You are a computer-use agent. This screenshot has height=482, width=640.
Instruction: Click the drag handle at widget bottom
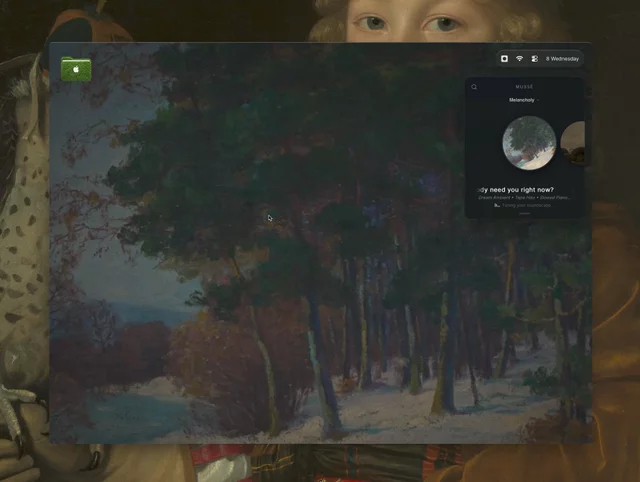tap(525, 213)
